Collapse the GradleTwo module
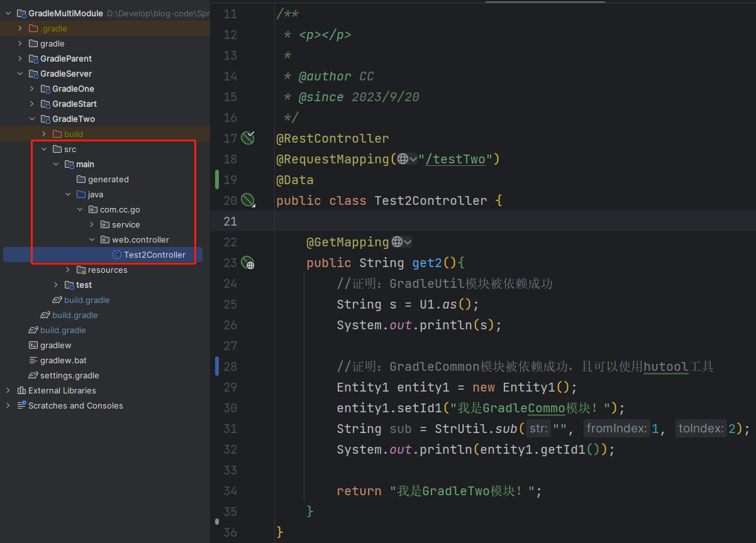 (32, 119)
